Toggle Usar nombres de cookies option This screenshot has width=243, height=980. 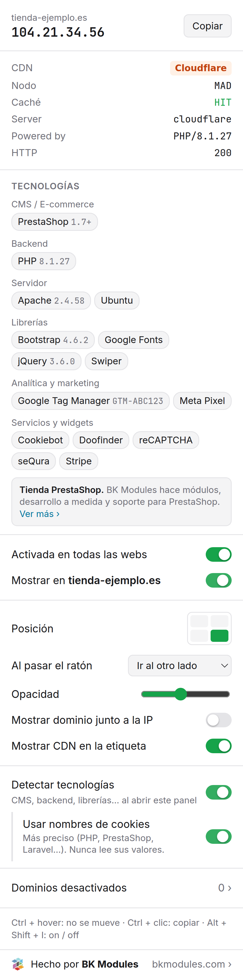coord(219,837)
